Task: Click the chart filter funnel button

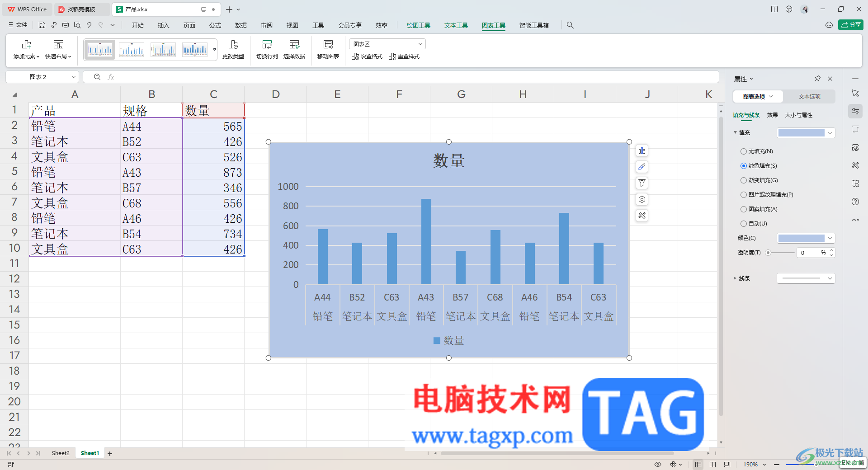Action: (642, 183)
